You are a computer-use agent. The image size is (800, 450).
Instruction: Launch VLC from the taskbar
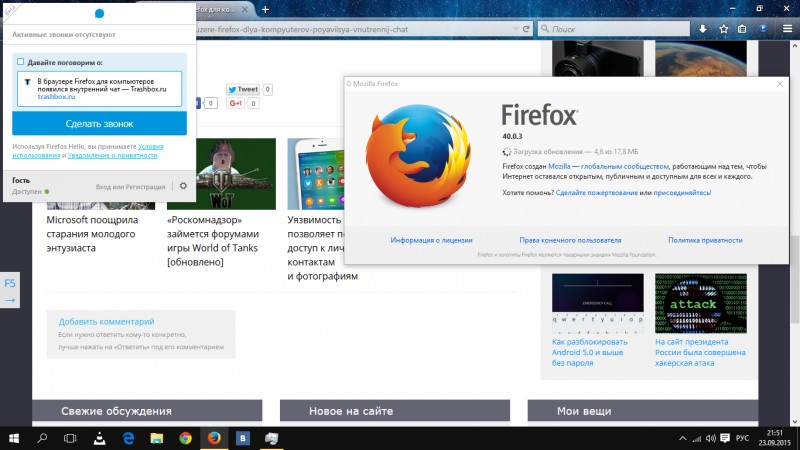click(x=99, y=437)
